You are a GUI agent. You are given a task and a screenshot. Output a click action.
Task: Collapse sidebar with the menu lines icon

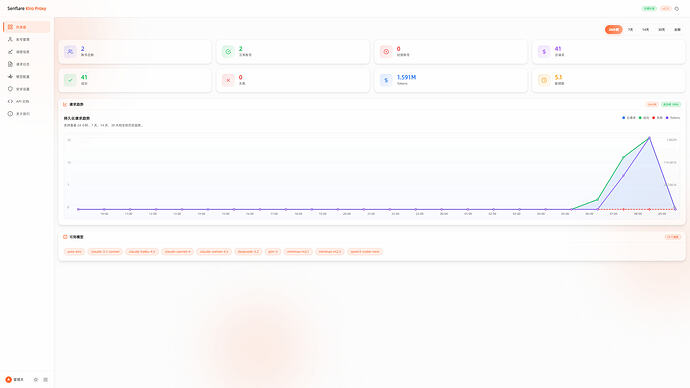(x=45, y=379)
